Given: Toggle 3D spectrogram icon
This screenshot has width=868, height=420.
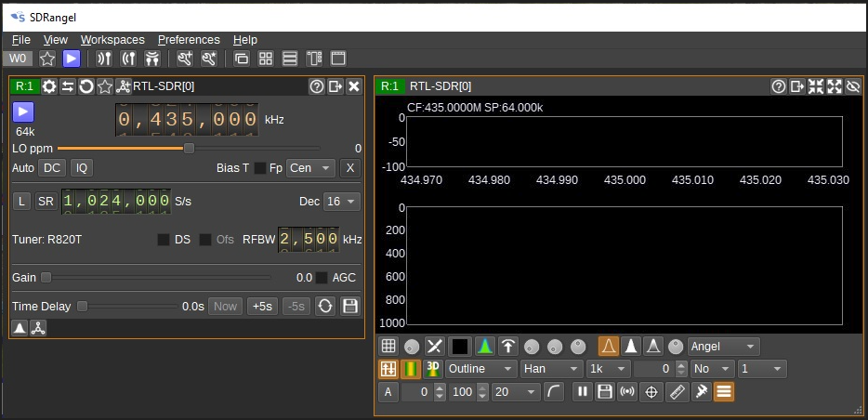Looking at the screenshot, I should (x=433, y=369).
